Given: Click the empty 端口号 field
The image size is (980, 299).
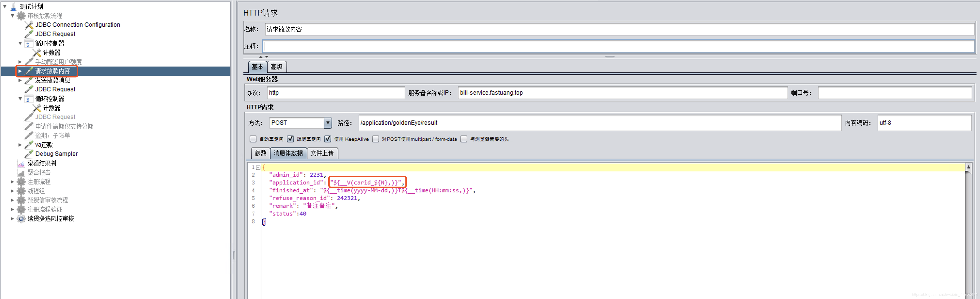Looking at the screenshot, I should coord(895,92).
